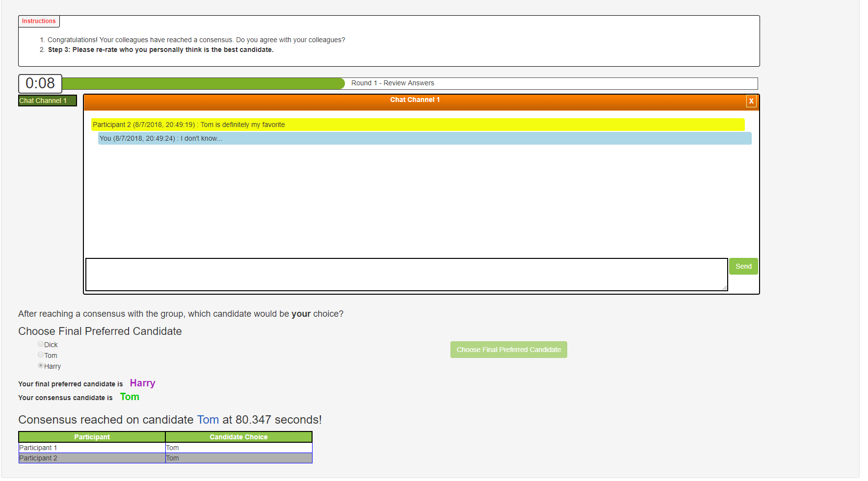868x481 pixels.
Task: Click the Instructions tab label
Action: (39, 21)
